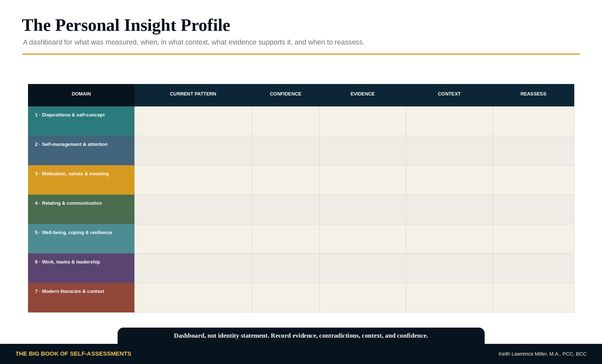
Task: Click the title "The Personal Insight Profile"
Action: coord(126,25)
